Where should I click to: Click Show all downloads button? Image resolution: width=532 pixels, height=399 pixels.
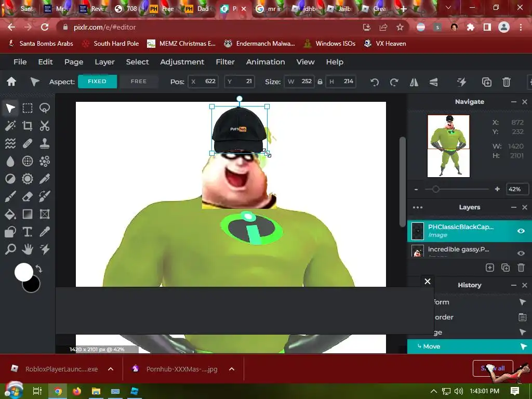[x=493, y=368]
